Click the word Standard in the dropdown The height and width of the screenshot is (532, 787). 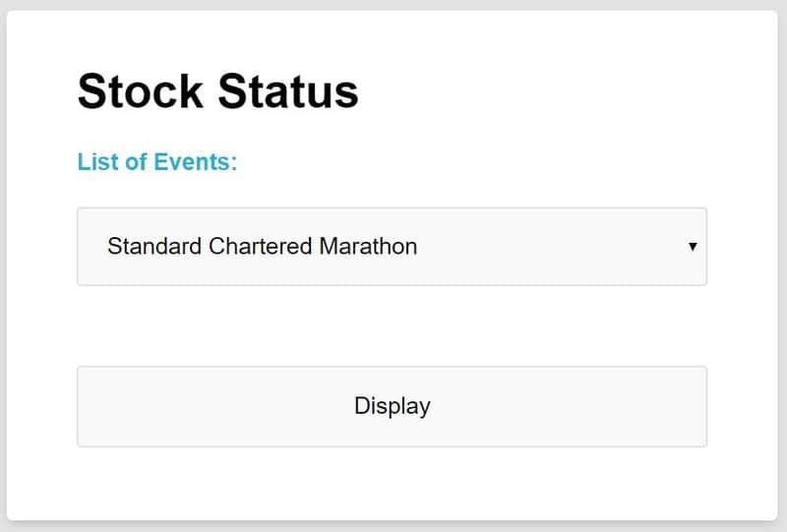(x=154, y=246)
